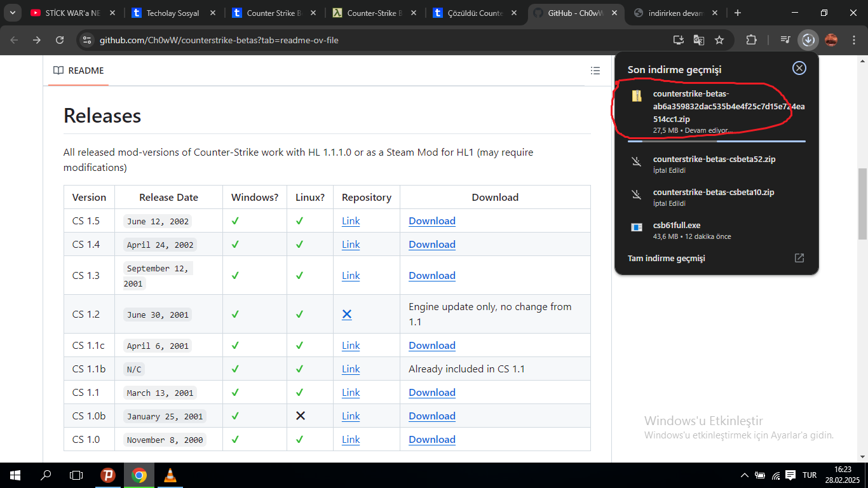868x488 pixels.
Task: Open the Chrome profile avatar
Action: coord(831,40)
